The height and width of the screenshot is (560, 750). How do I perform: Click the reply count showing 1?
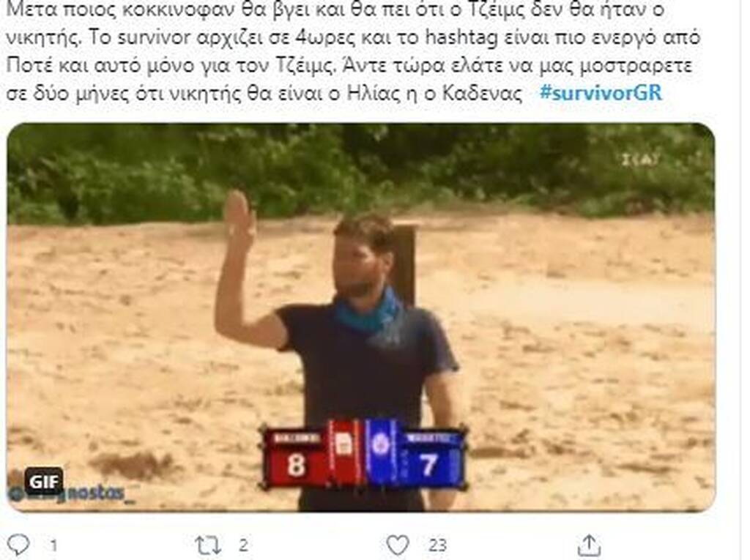53,545
